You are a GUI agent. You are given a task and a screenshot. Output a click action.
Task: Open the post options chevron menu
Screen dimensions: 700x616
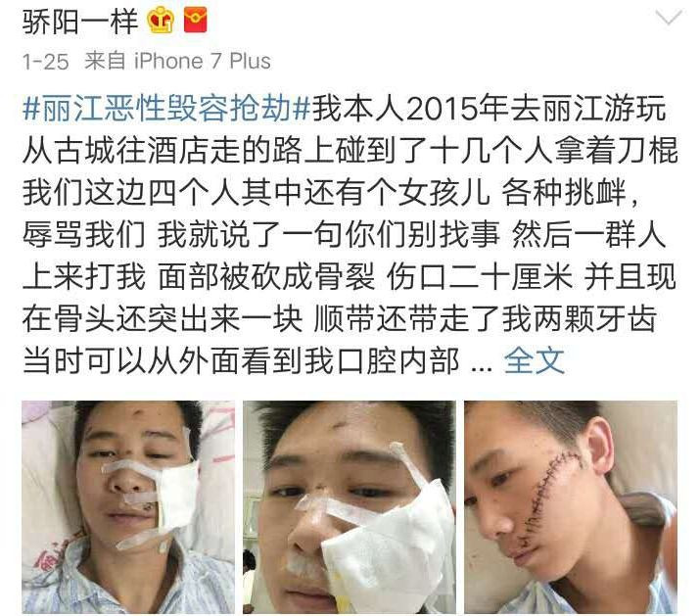click(x=669, y=19)
